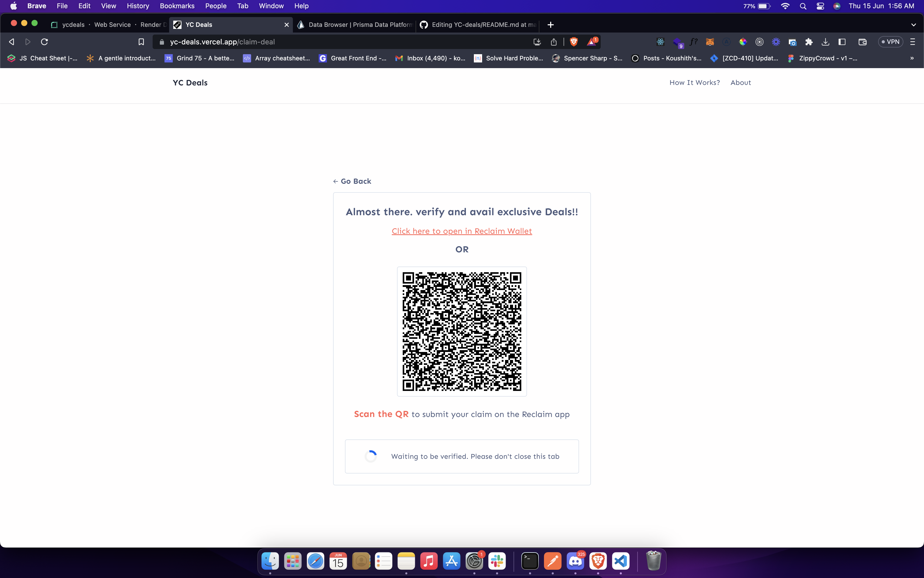Open the Apple menu

(x=13, y=6)
